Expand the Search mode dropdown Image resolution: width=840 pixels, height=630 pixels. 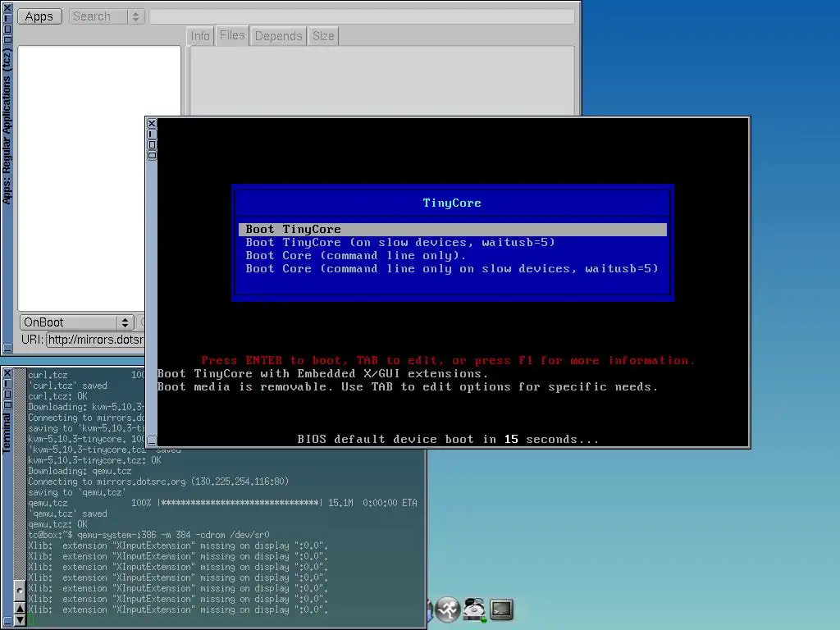pyautogui.click(x=107, y=16)
